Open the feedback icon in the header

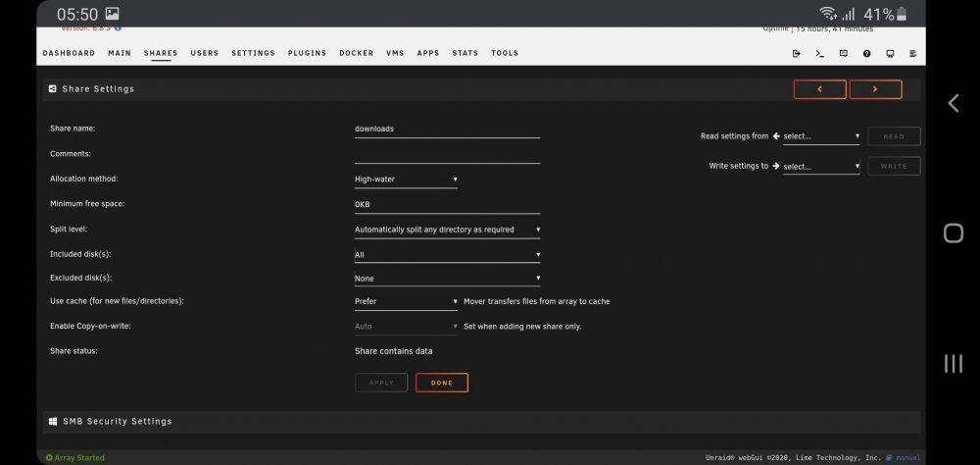843,53
